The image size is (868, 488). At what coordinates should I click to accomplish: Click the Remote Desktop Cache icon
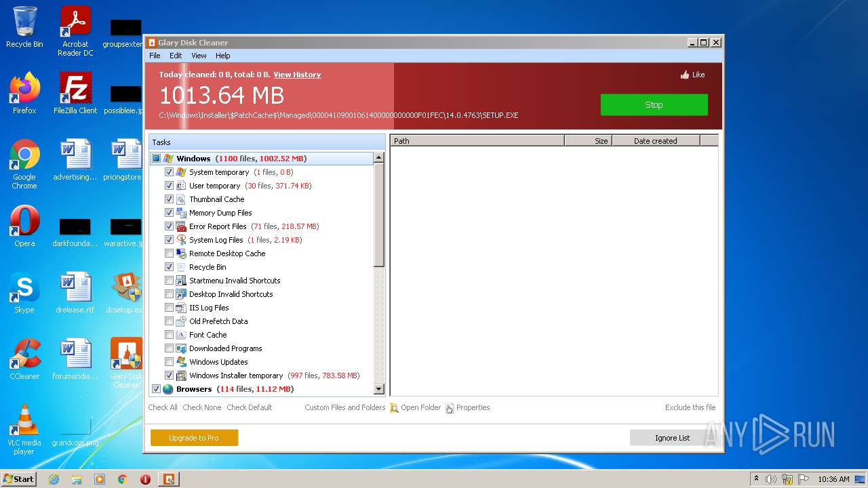[181, 253]
